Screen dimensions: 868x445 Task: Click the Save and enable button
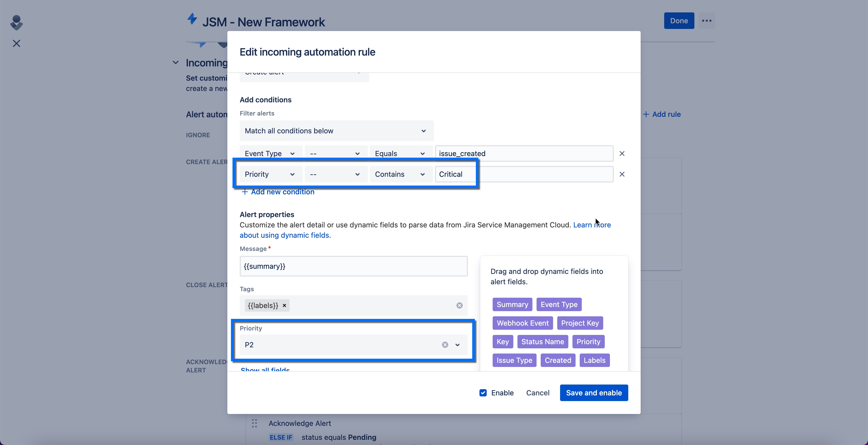pyautogui.click(x=594, y=393)
